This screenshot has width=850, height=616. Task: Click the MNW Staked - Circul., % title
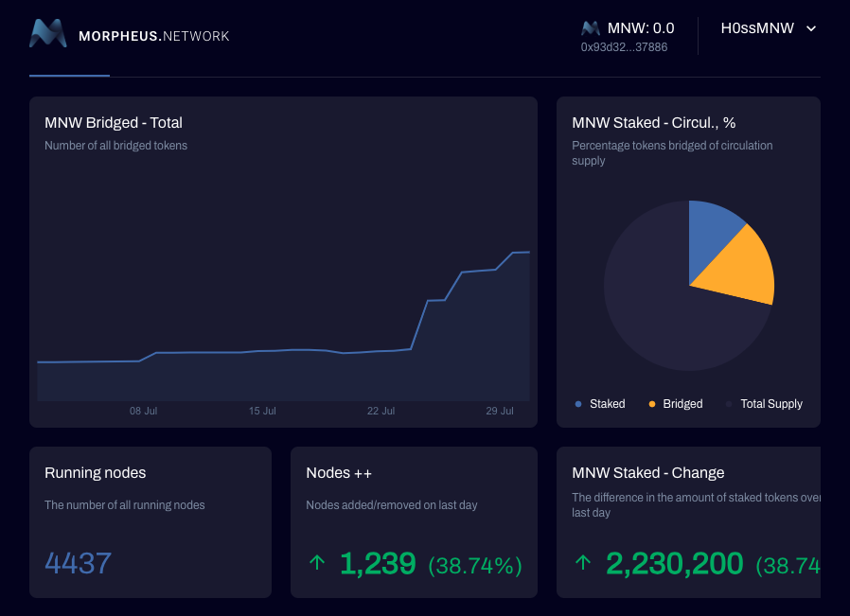[x=654, y=123]
